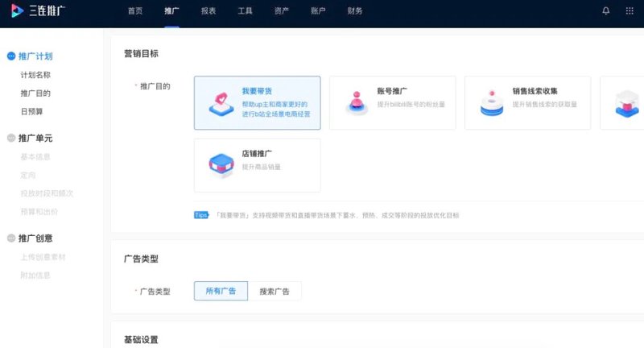Click the 账号推广 card icon
The image size is (644, 348).
point(357,103)
